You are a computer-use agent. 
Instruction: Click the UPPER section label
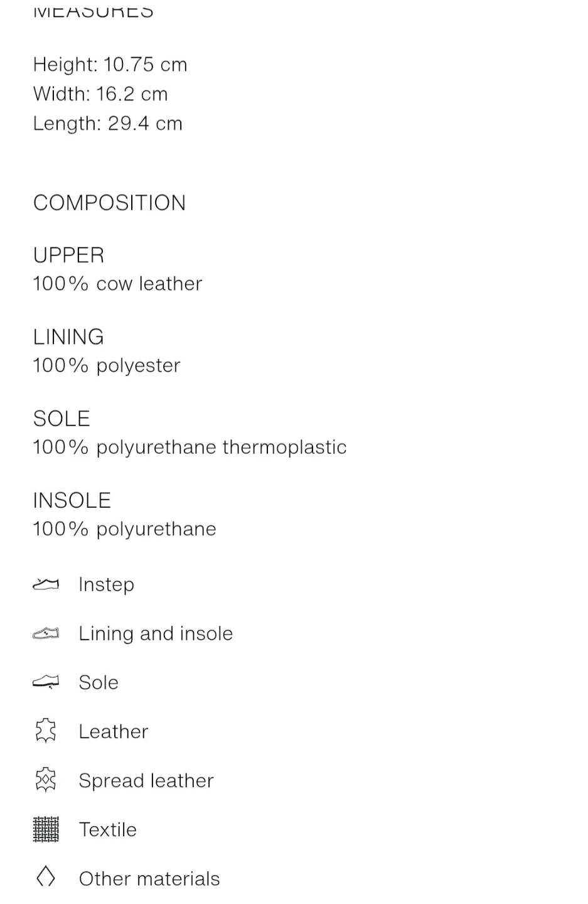[x=68, y=255]
